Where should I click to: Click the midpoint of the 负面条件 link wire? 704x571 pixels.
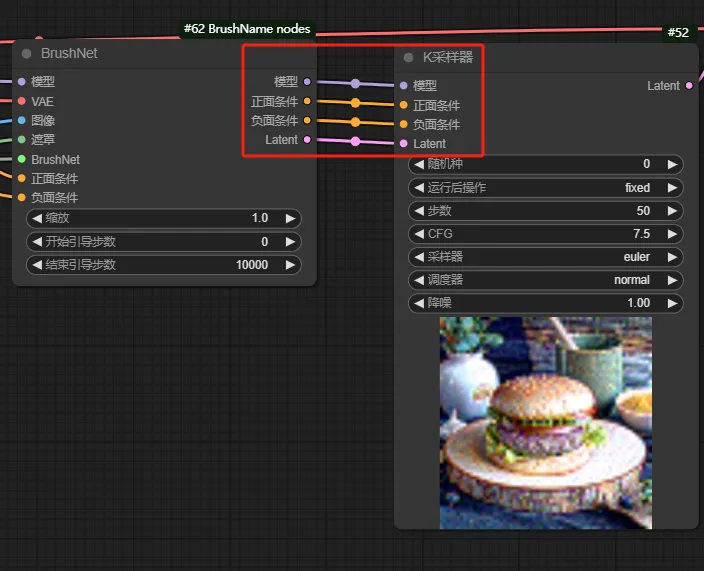(x=355, y=122)
